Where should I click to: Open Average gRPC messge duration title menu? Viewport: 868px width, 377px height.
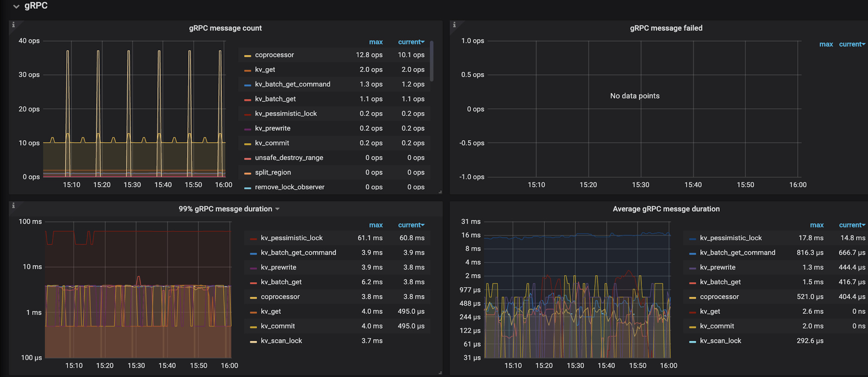click(x=666, y=209)
